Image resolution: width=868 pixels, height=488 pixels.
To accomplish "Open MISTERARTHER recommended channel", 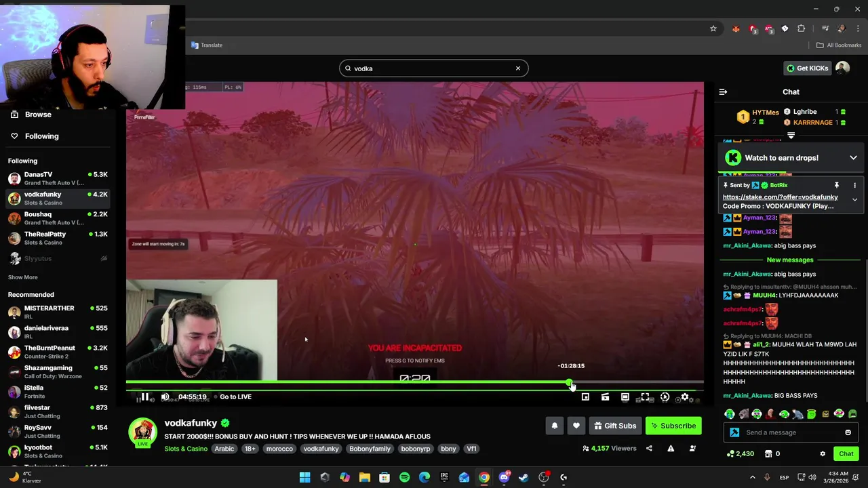I will 58,312.
